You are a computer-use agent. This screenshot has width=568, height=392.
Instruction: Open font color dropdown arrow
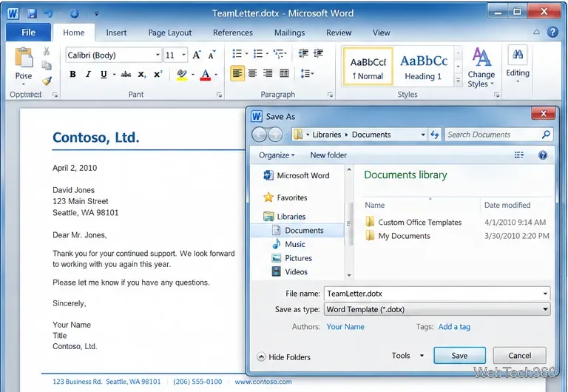click(216, 75)
